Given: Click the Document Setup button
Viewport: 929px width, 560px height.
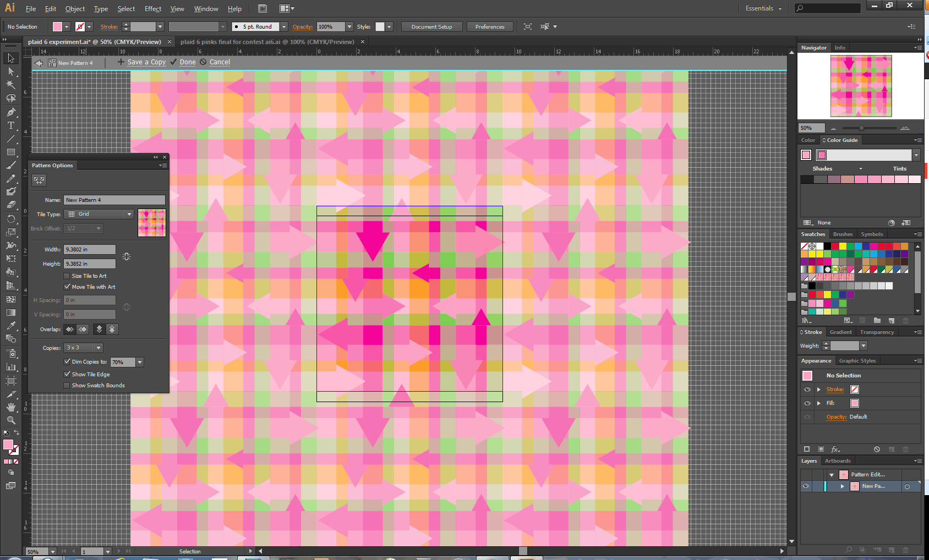Looking at the screenshot, I should tap(431, 26).
